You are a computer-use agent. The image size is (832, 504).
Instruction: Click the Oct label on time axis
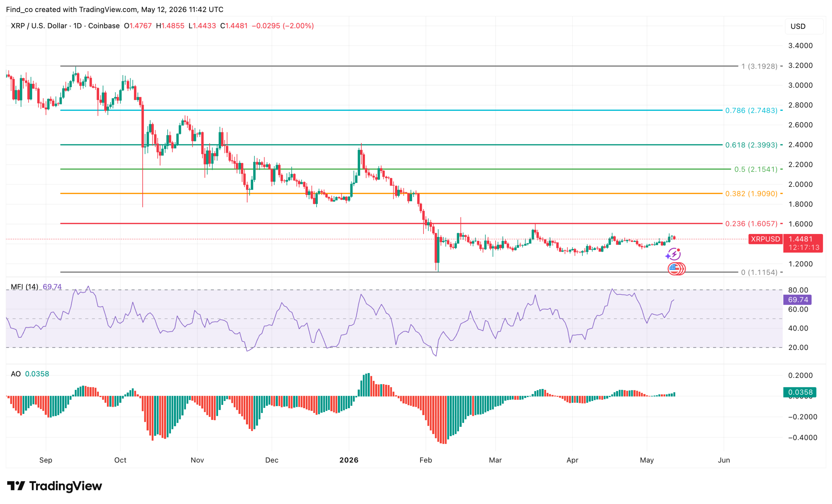point(120,460)
